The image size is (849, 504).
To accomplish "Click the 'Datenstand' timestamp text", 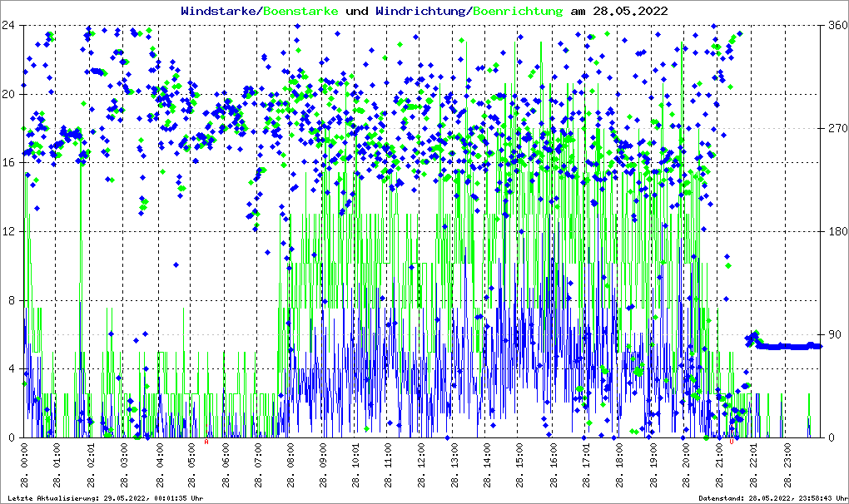I will coord(764,498).
